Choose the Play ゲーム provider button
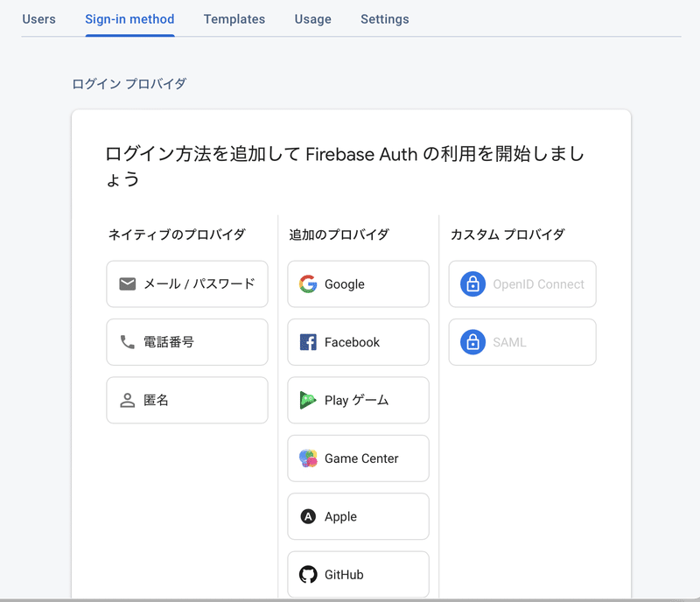 358,400
